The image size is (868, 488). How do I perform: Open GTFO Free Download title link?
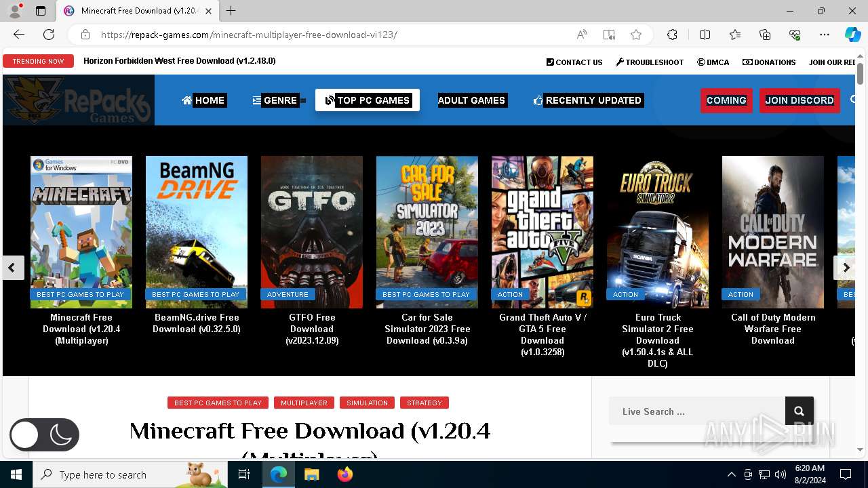[312, 329]
